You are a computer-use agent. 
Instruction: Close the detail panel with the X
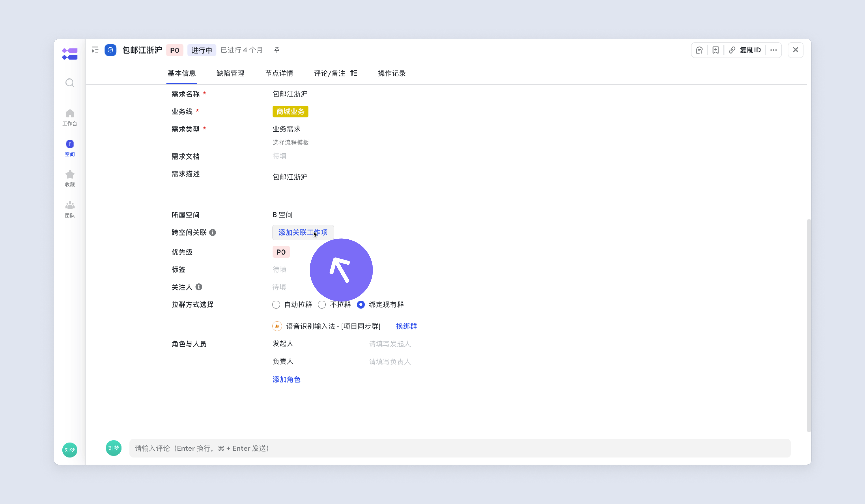(795, 50)
